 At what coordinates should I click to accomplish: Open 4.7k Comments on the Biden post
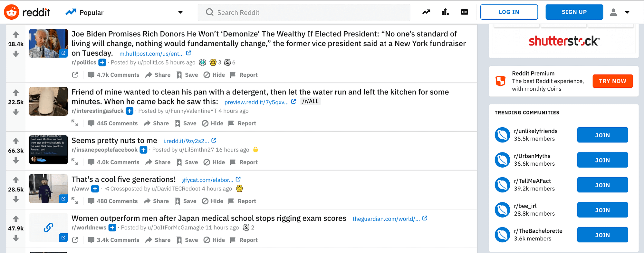pyautogui.click(x=114, y=75)
